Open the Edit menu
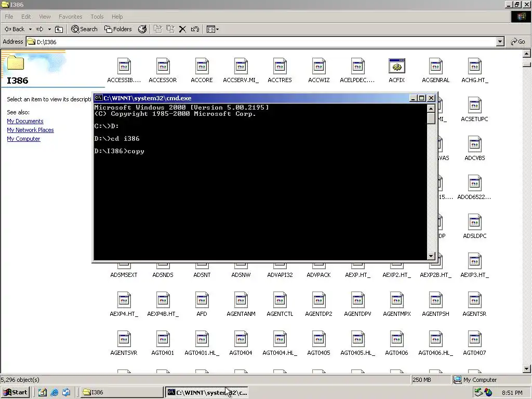The image size is (532, 399). pyautogui.click(x=26, y=17)
